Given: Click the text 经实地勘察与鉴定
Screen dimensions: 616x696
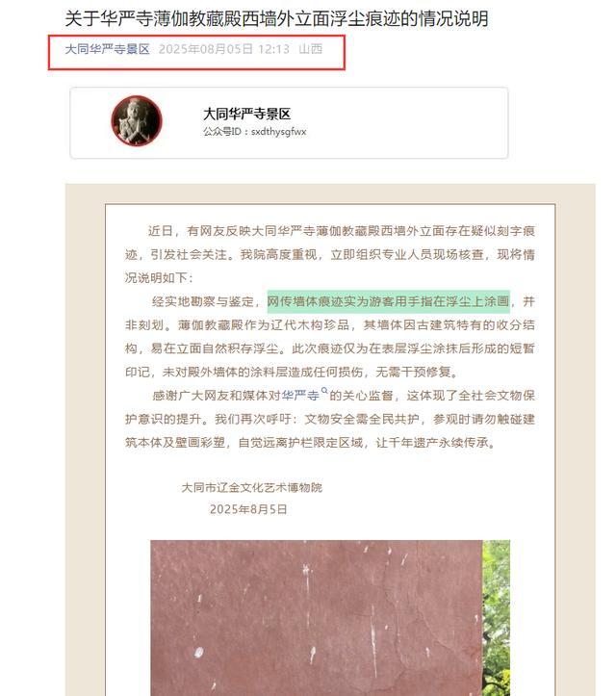Looking at the screenshot, I should click(x=203, y=301).
